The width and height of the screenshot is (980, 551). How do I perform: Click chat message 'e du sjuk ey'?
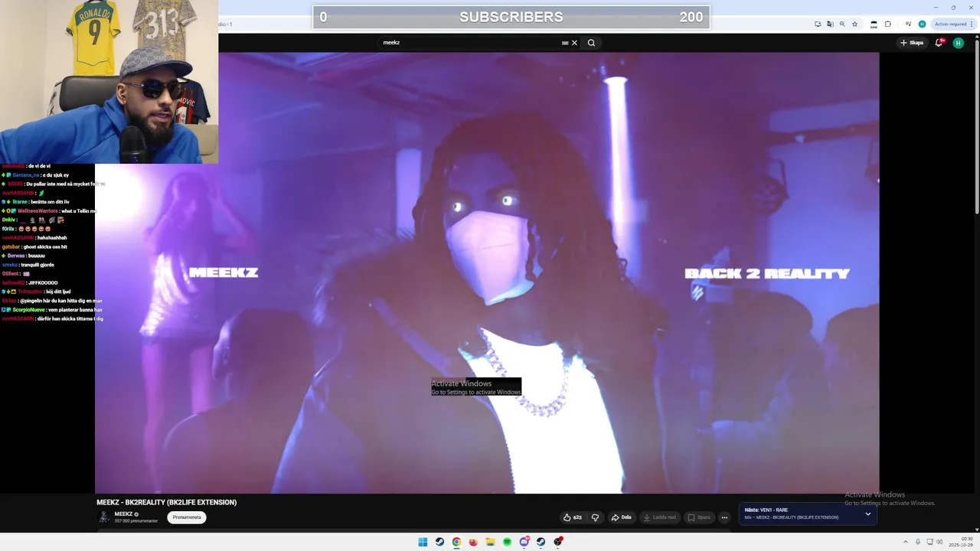coord(56,175)
